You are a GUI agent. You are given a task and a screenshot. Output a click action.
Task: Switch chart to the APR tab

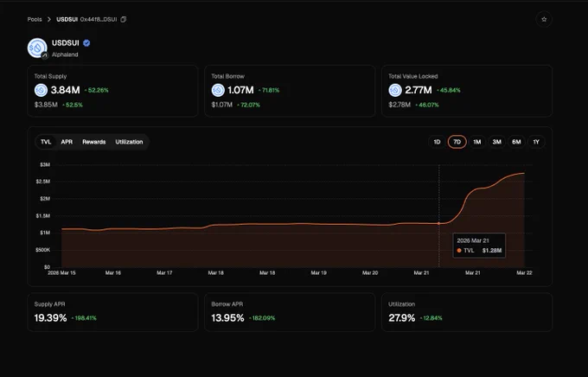point(67,142)
